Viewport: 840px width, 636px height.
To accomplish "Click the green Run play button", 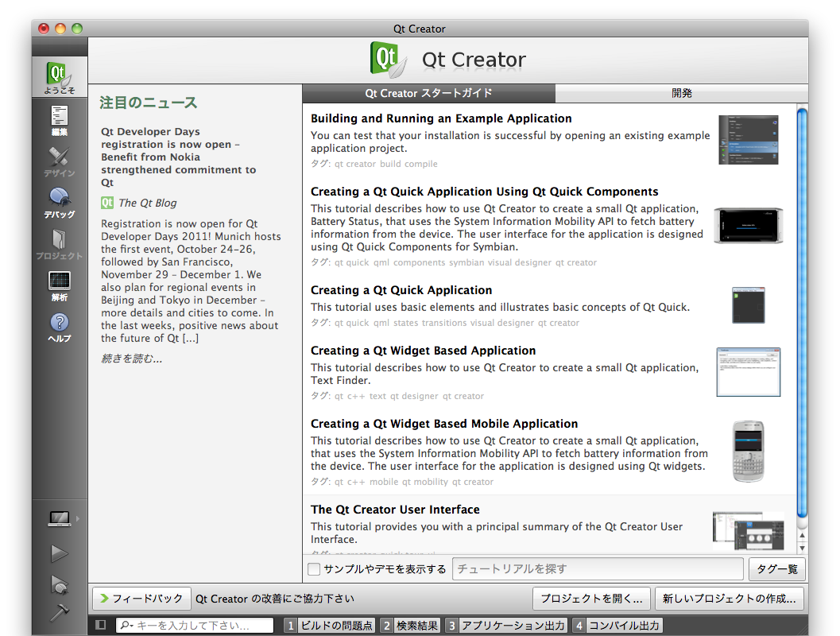I will point(60,553).
